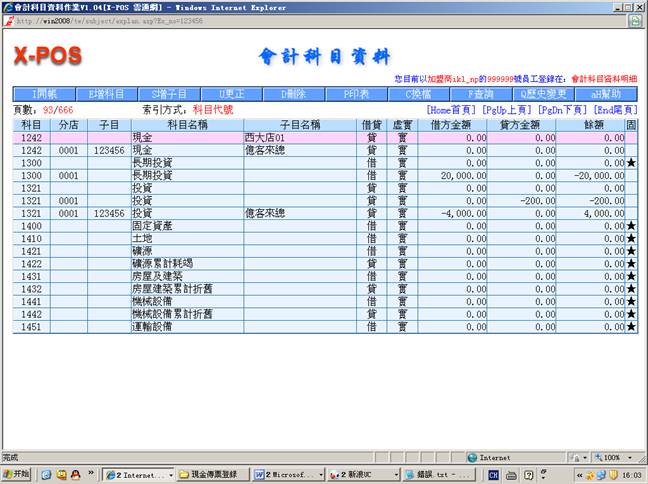Click the I開帳 toolbar button
648x484 pixels.
44,93
